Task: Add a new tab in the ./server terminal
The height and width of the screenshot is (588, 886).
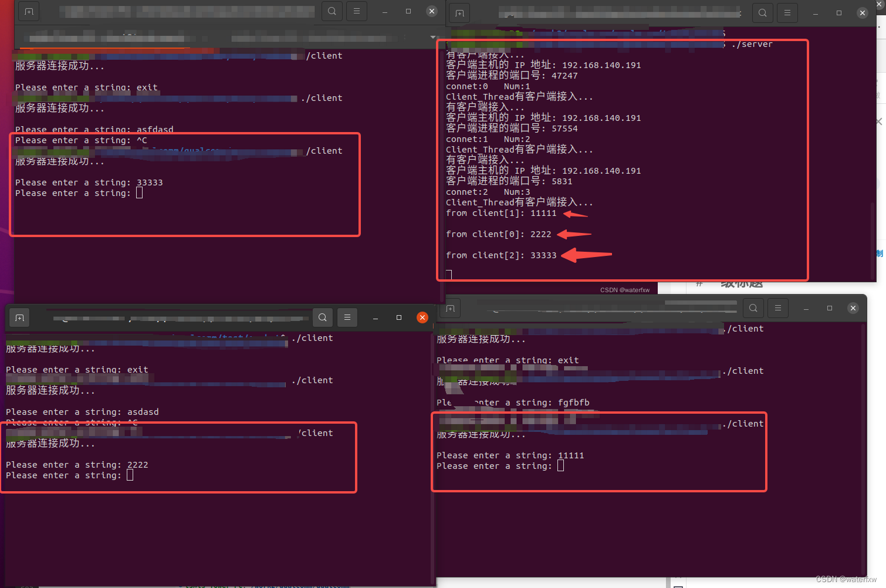Action: point(459,13)
